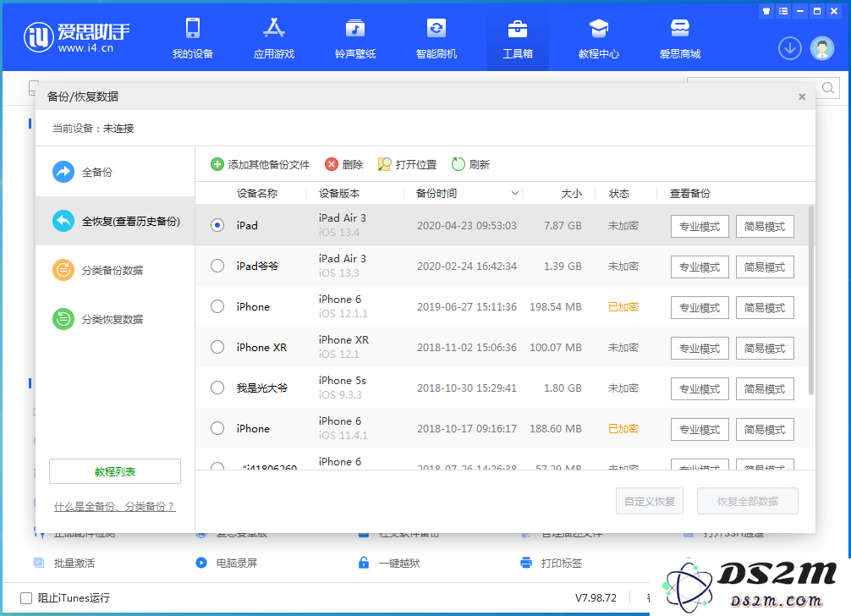Click 添加其他备份文件 toolbar button
The height and width of the screenshot is (616, 851).
[260, 164]
